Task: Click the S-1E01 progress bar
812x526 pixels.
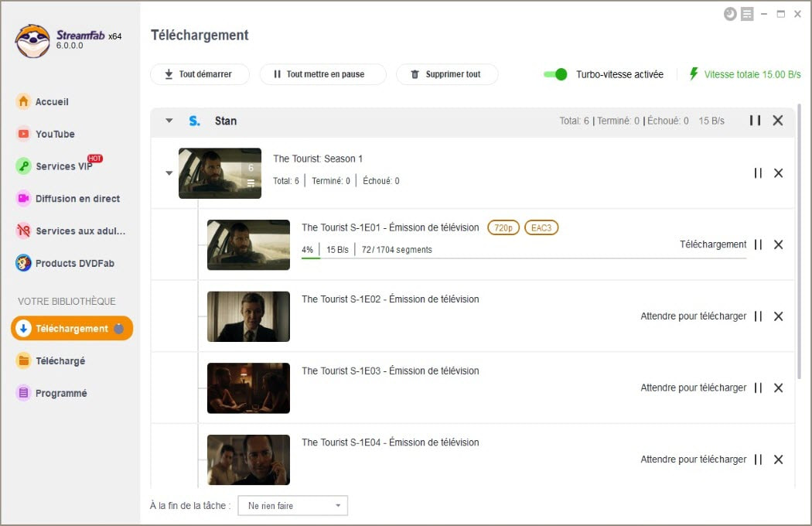Action: (x=524, y=258)
